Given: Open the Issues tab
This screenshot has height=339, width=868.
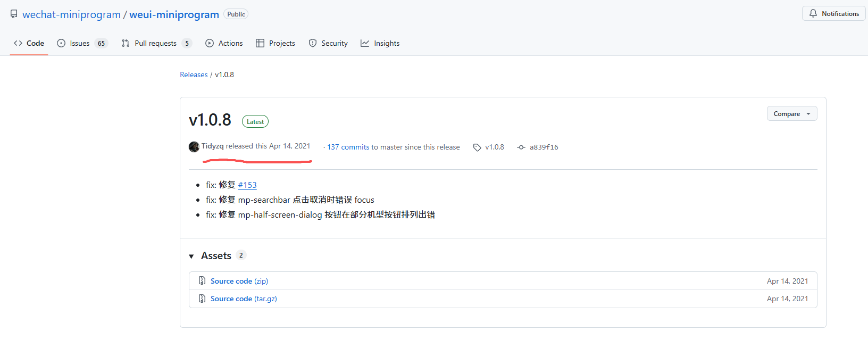Looking at the screenshot, I should pos(82,43).
